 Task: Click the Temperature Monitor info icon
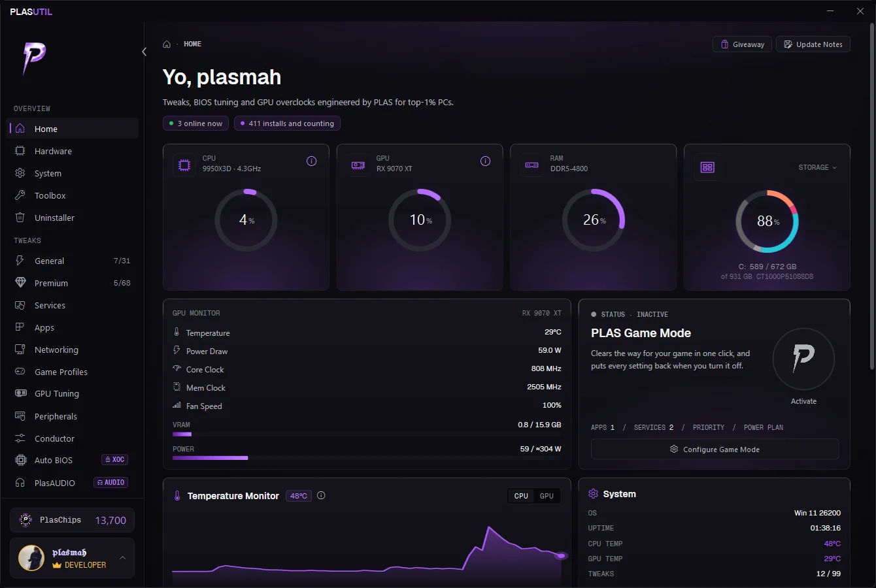[321, 496]
